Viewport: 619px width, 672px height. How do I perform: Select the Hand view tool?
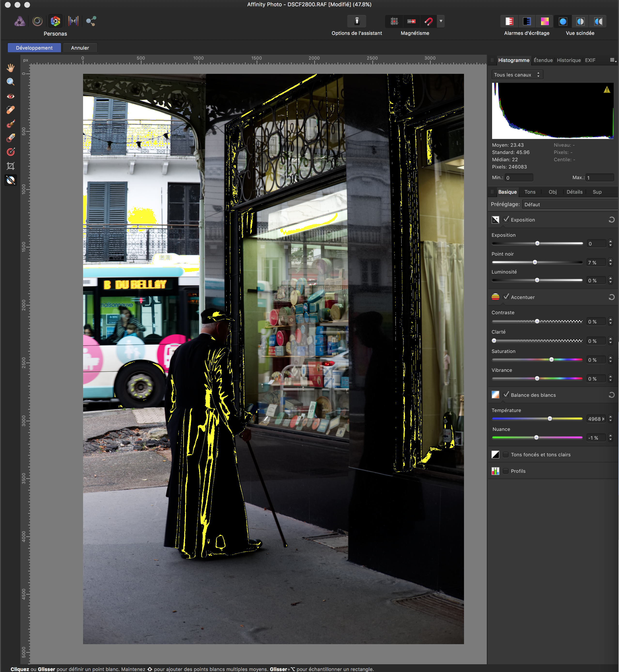click(10, 68)
